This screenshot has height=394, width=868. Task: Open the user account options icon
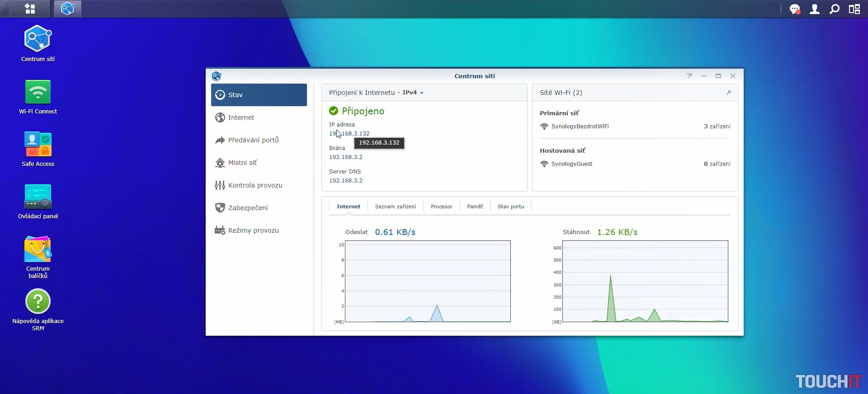click(x=815, y=9)
